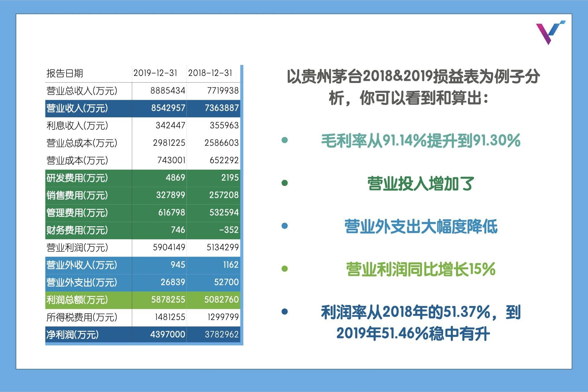
Task: Select the 研发费用(万元) row label
Action: [x=77, y=178]
